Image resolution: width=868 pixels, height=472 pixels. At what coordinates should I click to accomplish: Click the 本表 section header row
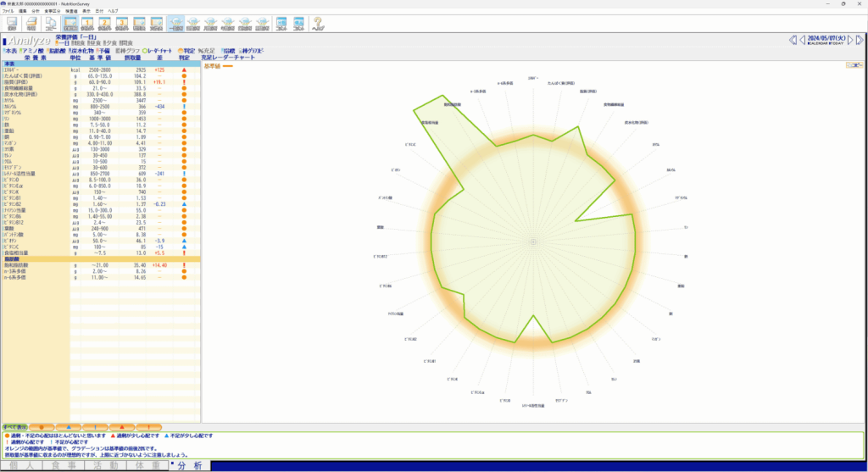(101, 64)
